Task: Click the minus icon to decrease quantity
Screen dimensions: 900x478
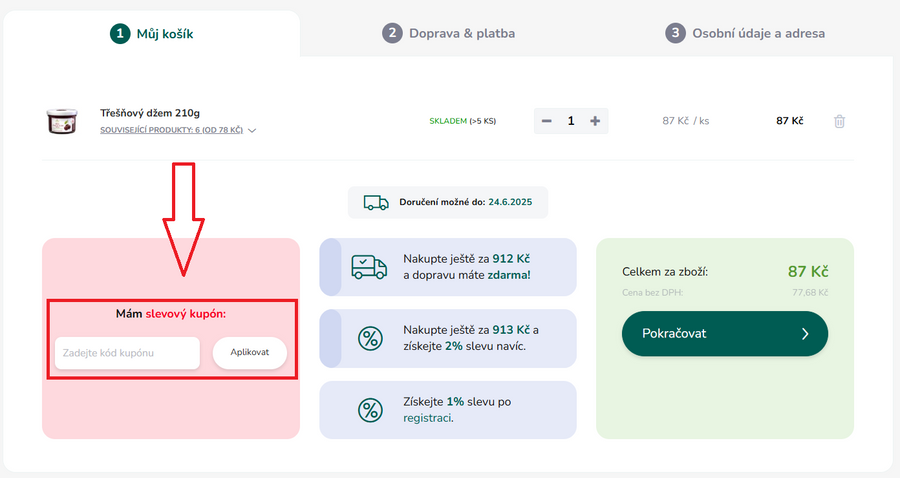Action: click(546, 121)
